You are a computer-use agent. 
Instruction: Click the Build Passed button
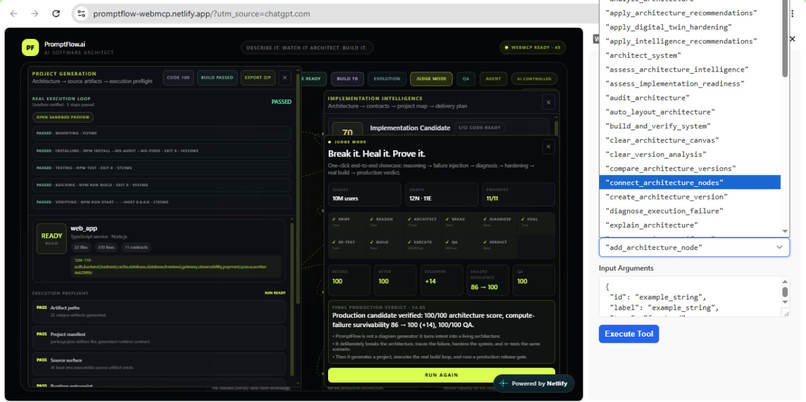(x=217, y=78)
